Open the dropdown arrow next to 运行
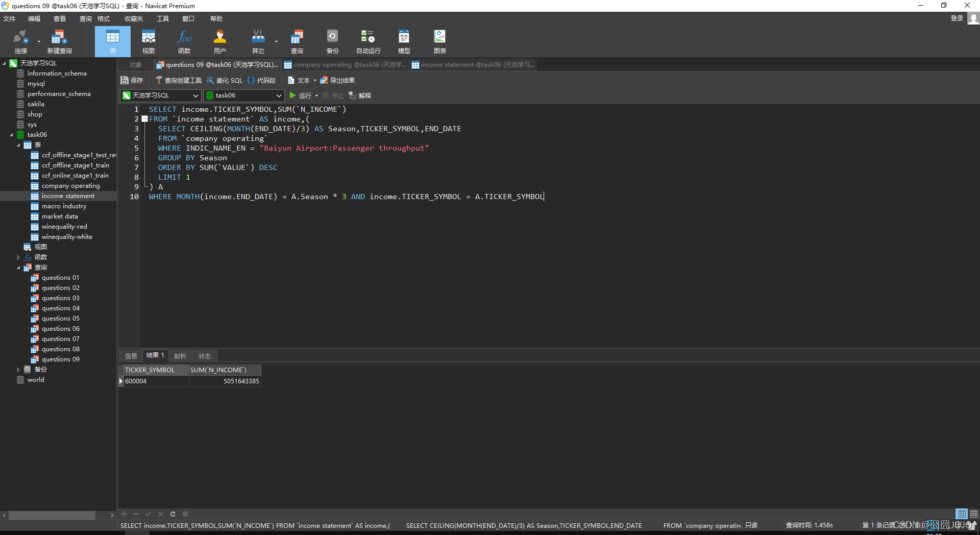 tap(316, 95)
